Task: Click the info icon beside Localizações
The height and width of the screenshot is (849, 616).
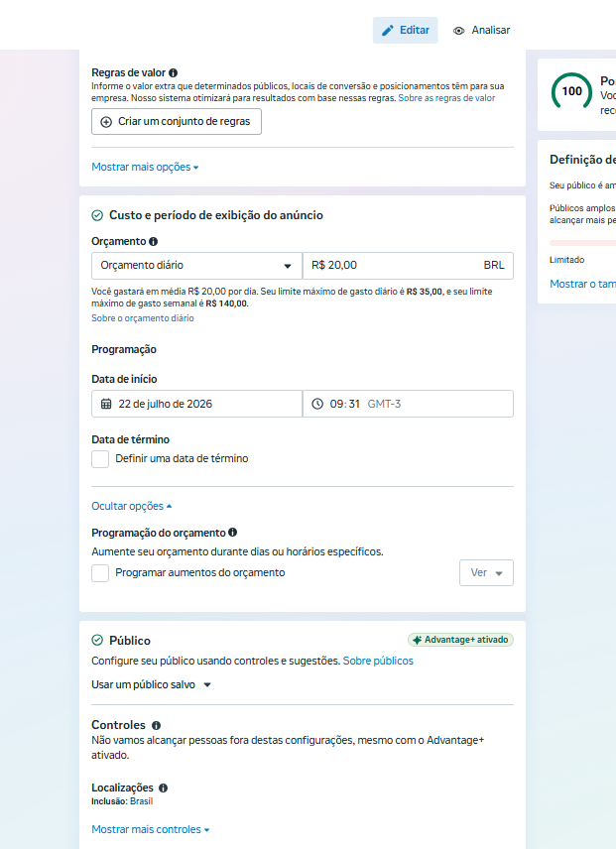Action: pos(163,788)
